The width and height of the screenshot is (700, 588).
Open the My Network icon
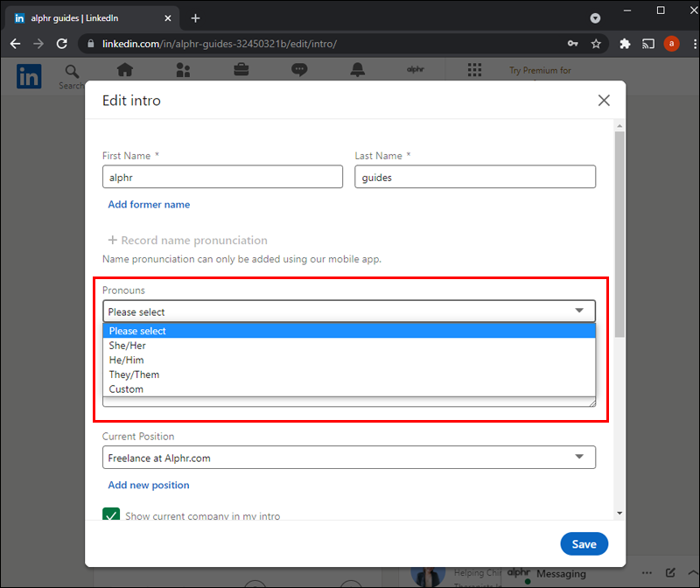coord(183,70)
